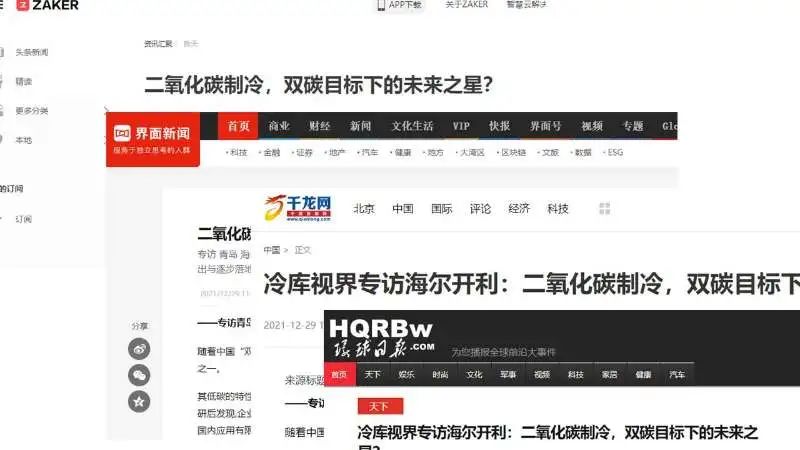800x450 pixels.
Task: Click the 汽车 sub-channel in 界面新闻
Action: (369, 153)
